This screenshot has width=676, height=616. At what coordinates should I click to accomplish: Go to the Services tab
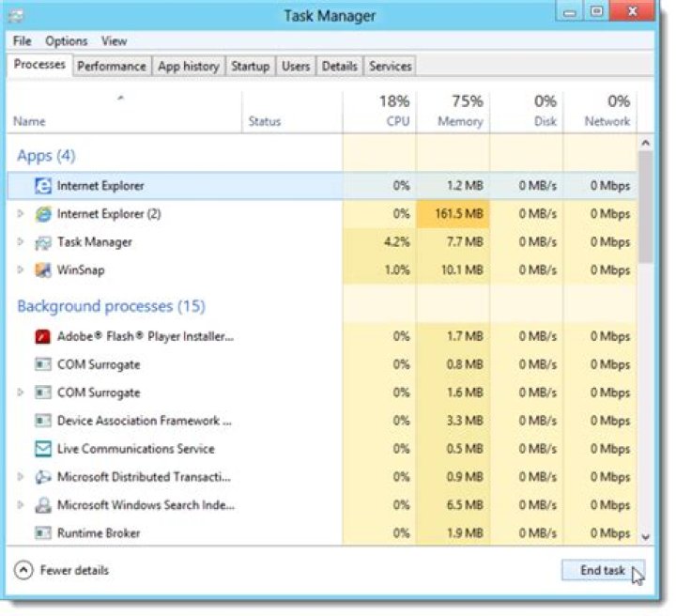tap(391, 67)
